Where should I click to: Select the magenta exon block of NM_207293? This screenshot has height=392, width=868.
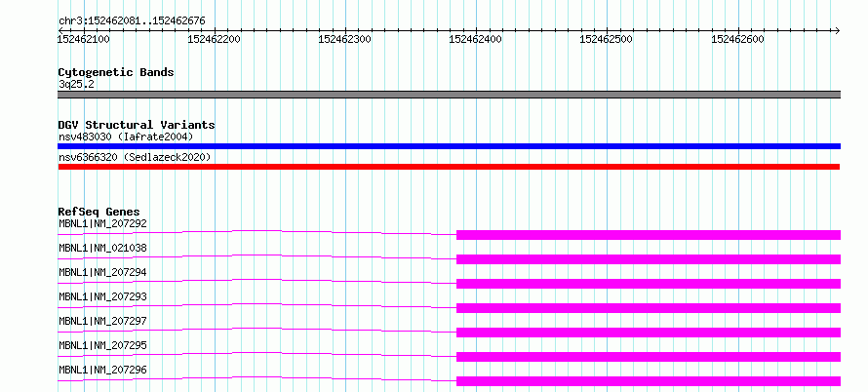click(649, 308)
